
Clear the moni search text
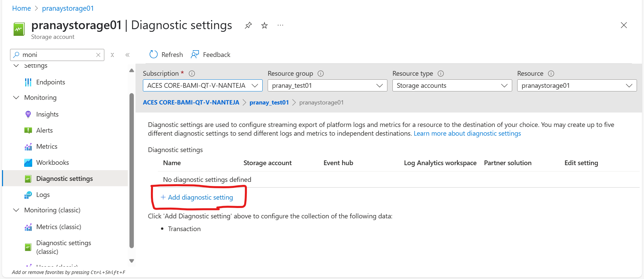(98, 55)
